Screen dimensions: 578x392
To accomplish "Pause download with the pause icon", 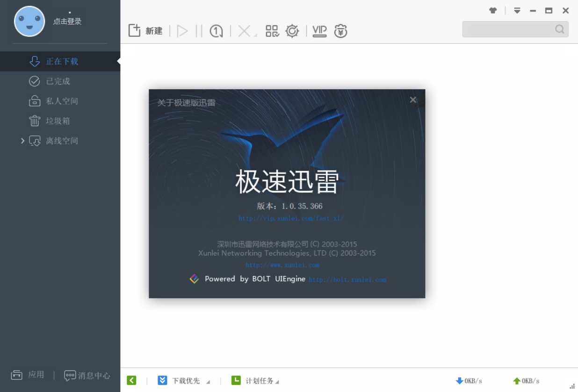I will [x=199, y=31].
